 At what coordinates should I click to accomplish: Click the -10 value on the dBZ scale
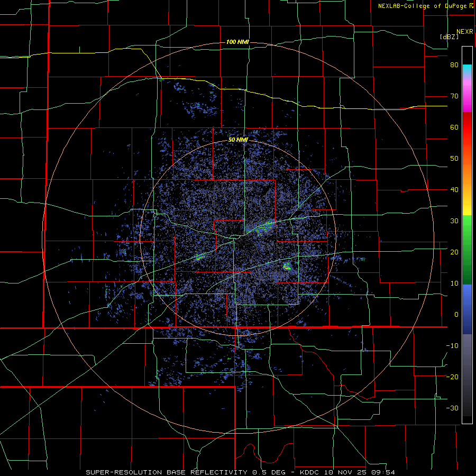point(452,345)
